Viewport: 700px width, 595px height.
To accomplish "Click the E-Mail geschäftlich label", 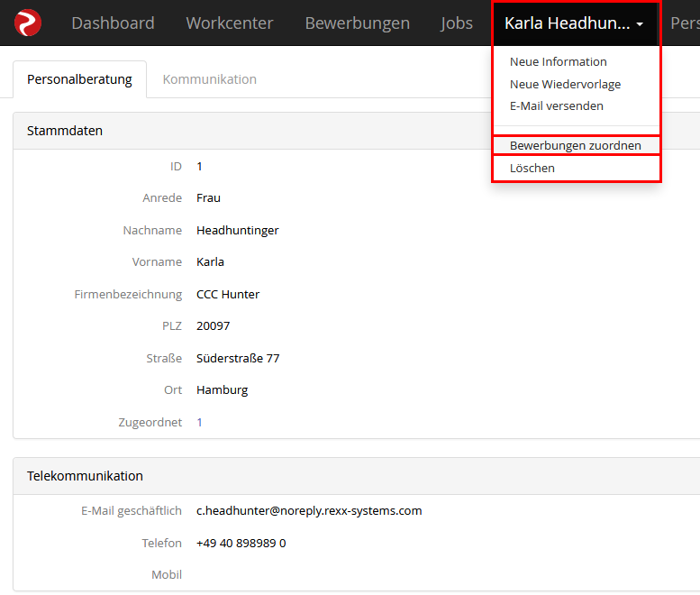I will 132,510.
